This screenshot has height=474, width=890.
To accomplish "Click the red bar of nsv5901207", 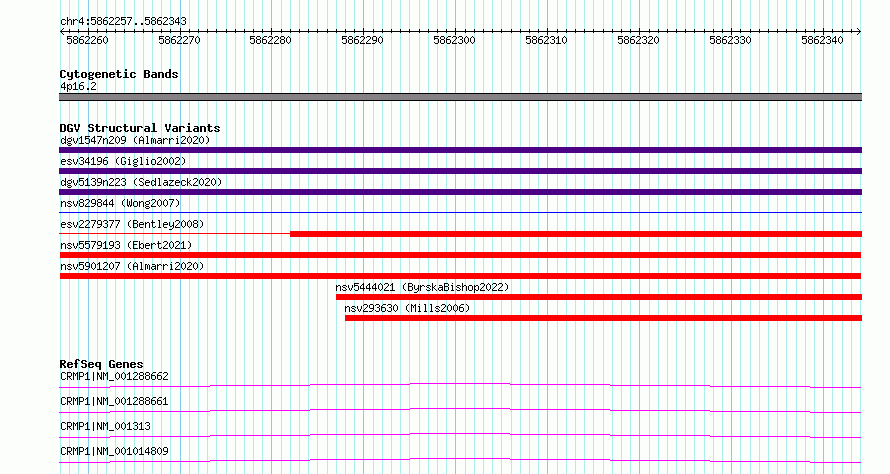I will 460,276.
